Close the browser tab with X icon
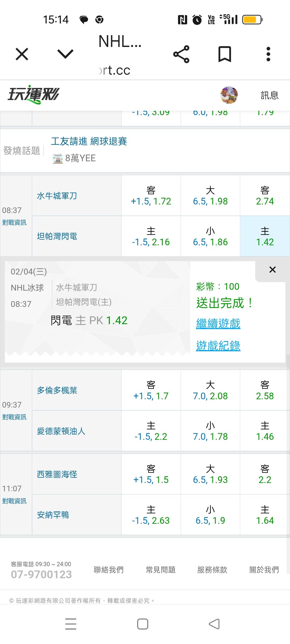290x644 pixels. point(22,54)
